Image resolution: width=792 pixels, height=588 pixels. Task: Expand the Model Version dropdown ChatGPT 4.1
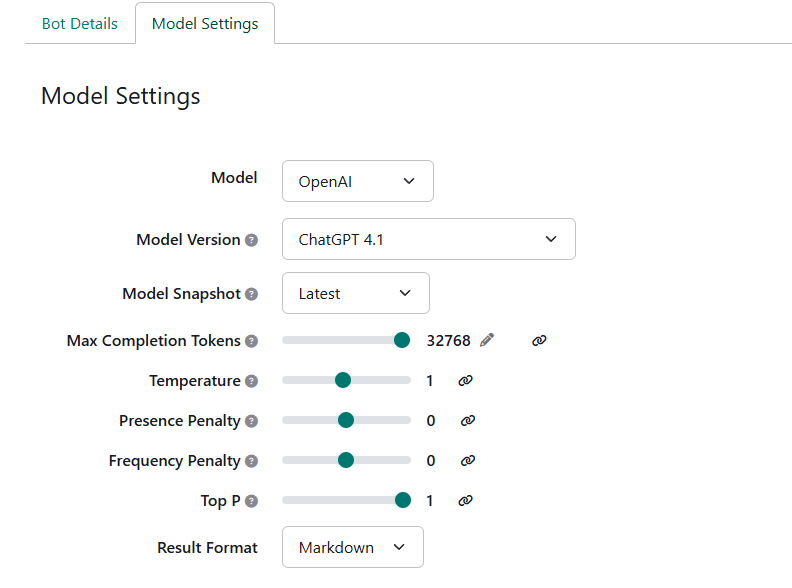[428, 239]
